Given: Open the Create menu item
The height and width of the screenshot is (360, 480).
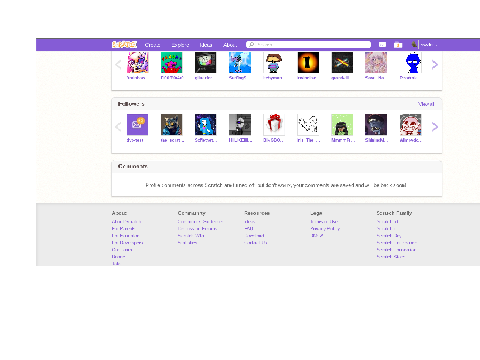Looking at the screenshot, I should click(152, 45).
